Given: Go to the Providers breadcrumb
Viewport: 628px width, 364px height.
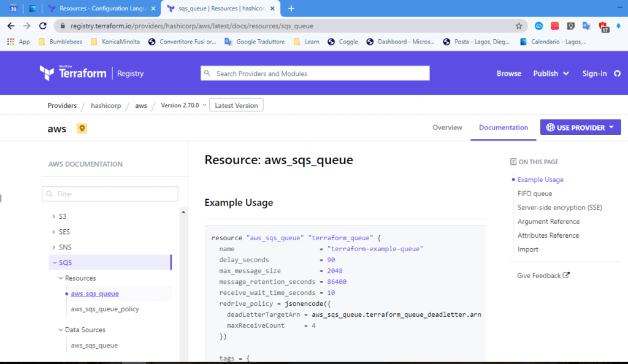Looking at the screenshot, I should tap(62, 105).
